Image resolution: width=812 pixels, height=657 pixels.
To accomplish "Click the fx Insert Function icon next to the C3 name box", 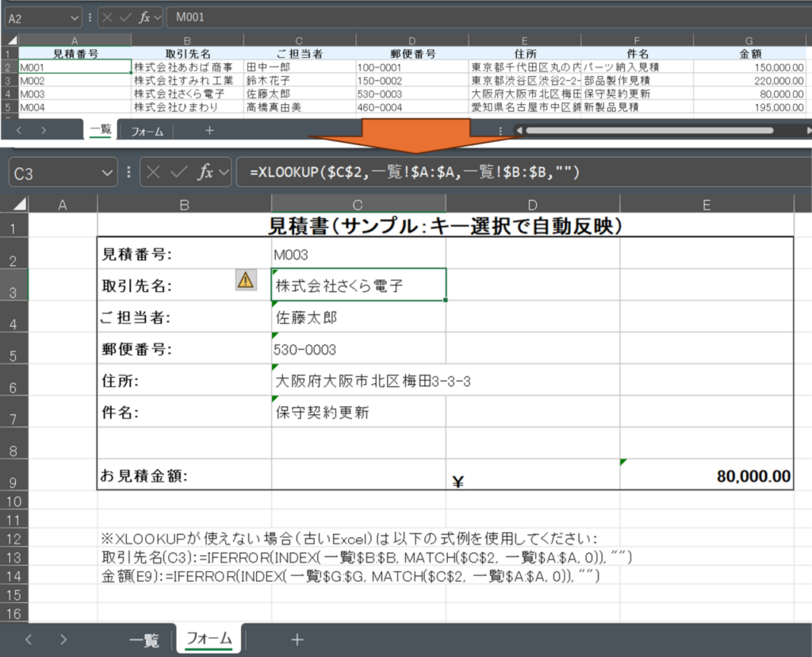I will pyautogui.click(x=205, y=172).
